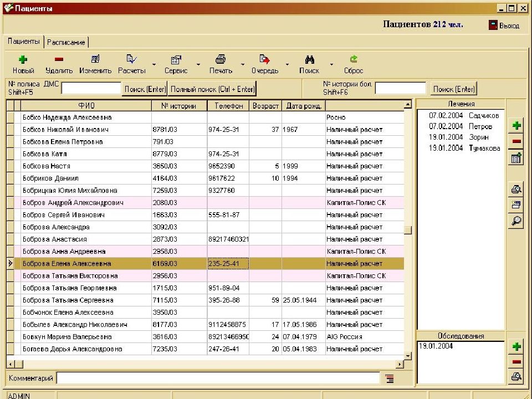Focus the № истории бол. input field

(401, 88)
